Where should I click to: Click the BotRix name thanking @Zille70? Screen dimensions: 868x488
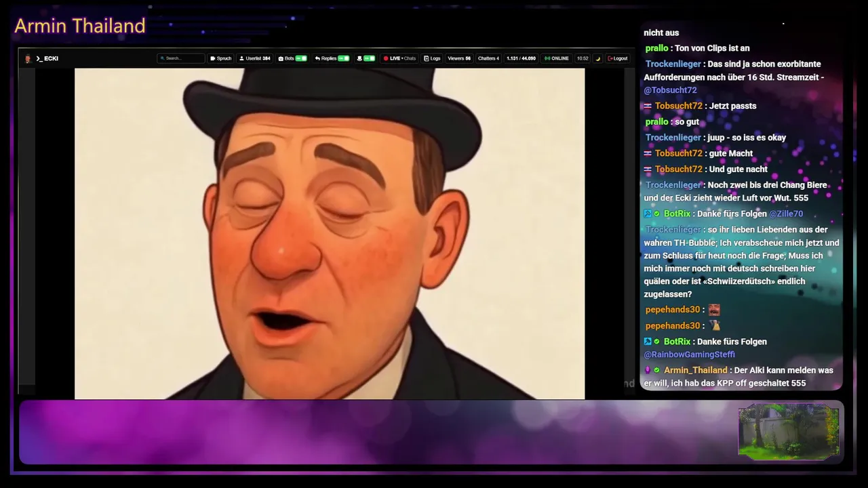pos(677,213)
